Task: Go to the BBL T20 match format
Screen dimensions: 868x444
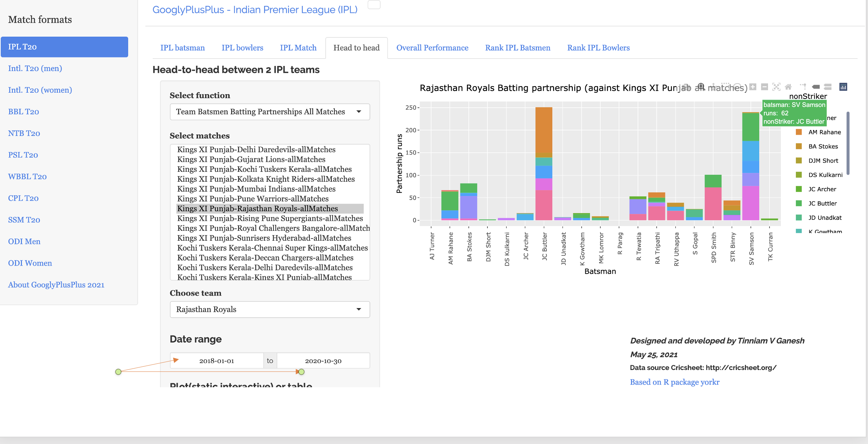Action: pyautogui.click(x=23, y=112)
